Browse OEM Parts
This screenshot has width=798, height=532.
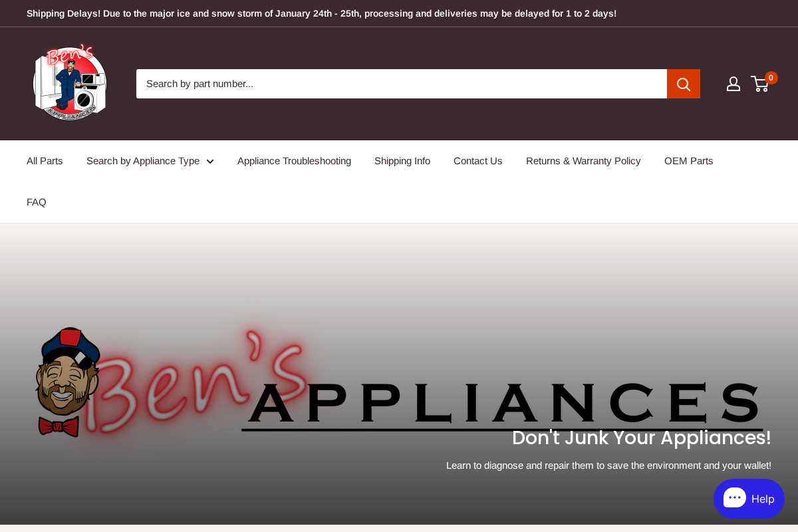tap(688, 161)
